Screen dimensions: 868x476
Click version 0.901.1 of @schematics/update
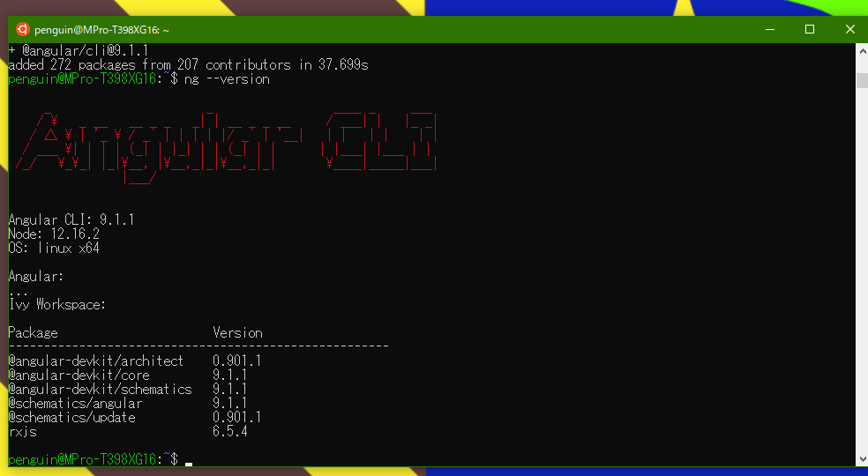click(237, 417)
